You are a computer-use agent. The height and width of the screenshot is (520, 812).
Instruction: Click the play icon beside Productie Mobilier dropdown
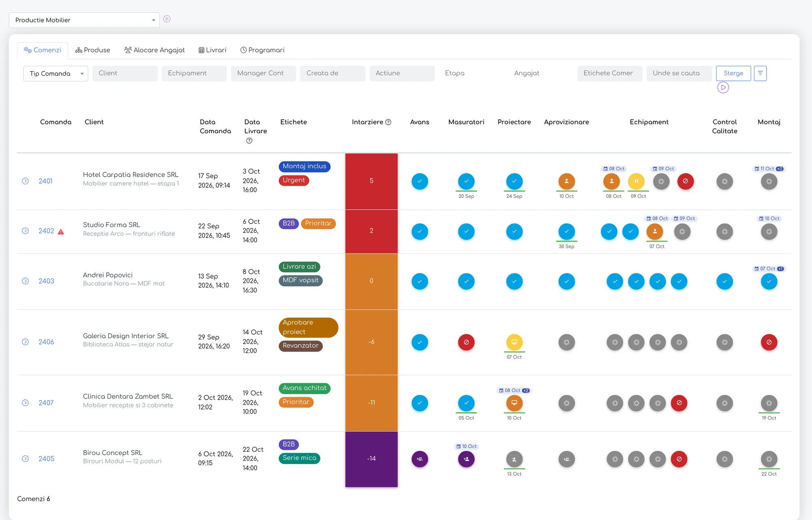(167, 19)
